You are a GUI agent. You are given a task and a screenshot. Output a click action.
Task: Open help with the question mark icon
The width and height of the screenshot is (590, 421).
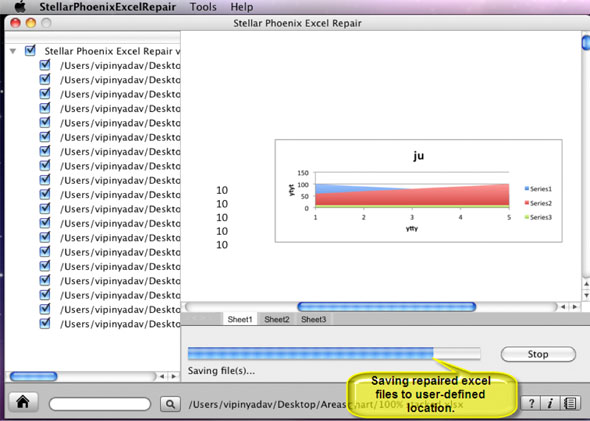point(531,404)
